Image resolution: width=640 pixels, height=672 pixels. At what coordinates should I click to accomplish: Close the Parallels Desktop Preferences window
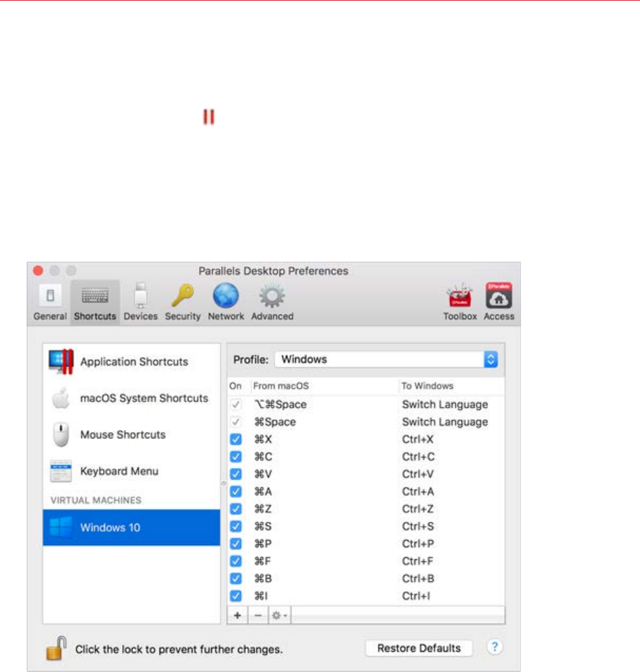[38, 271]
